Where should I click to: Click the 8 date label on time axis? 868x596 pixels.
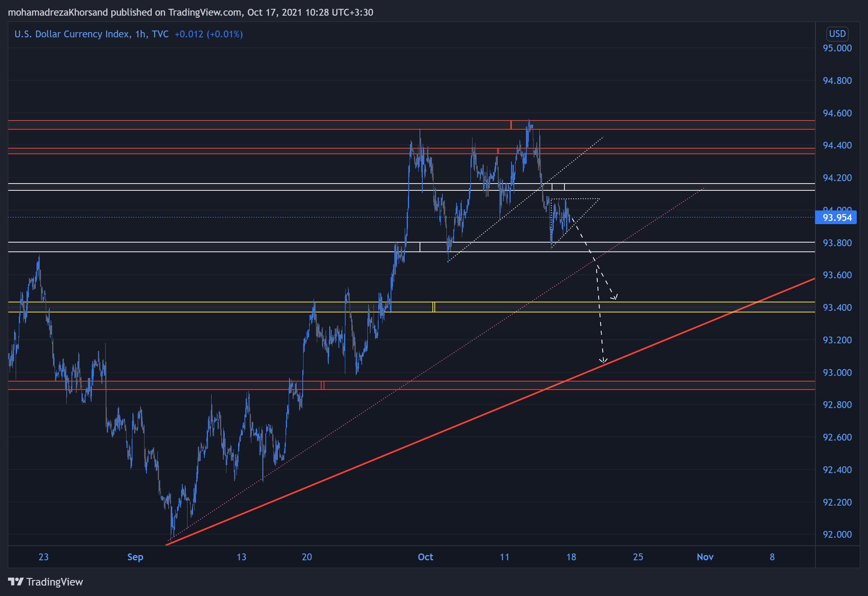click(772, 557)
